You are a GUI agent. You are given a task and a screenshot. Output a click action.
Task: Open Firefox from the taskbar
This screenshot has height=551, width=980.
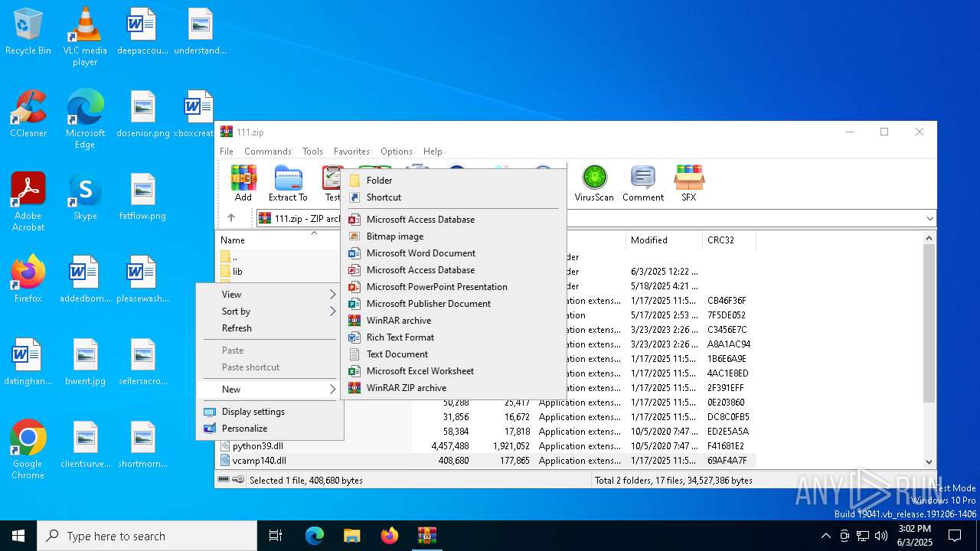tap(389, 536)
